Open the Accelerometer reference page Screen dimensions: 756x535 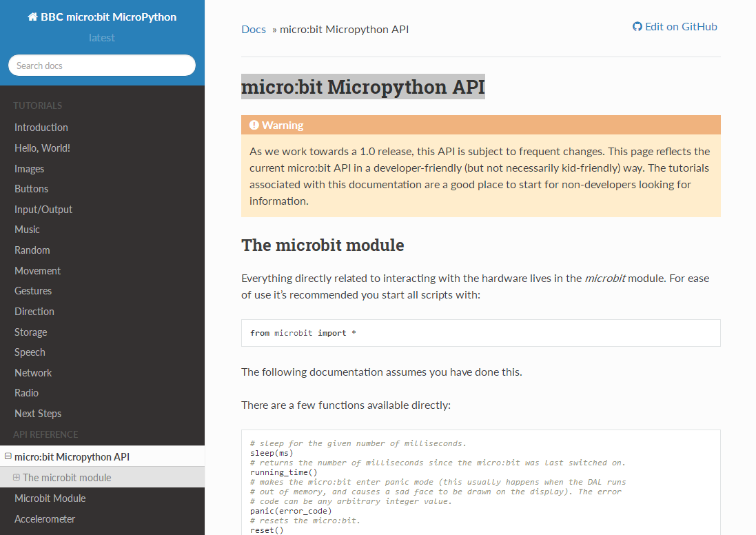point(45,518)
